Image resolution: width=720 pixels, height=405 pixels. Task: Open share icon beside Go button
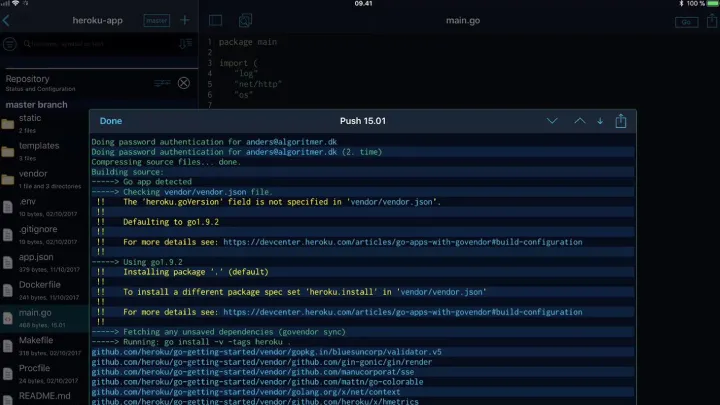coord(712,20)
